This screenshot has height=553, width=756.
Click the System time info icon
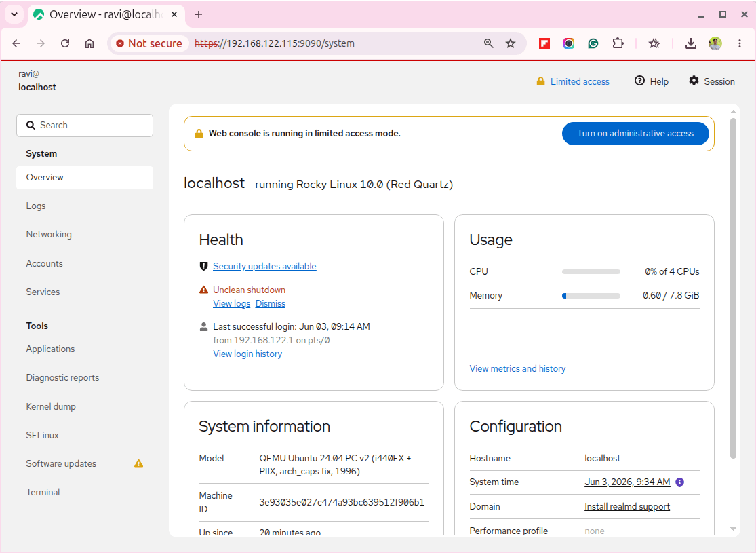pyautogui.click(x=680, y=482)
